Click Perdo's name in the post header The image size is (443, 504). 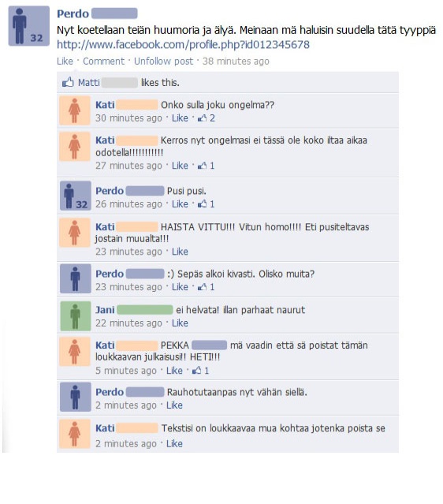73,14
